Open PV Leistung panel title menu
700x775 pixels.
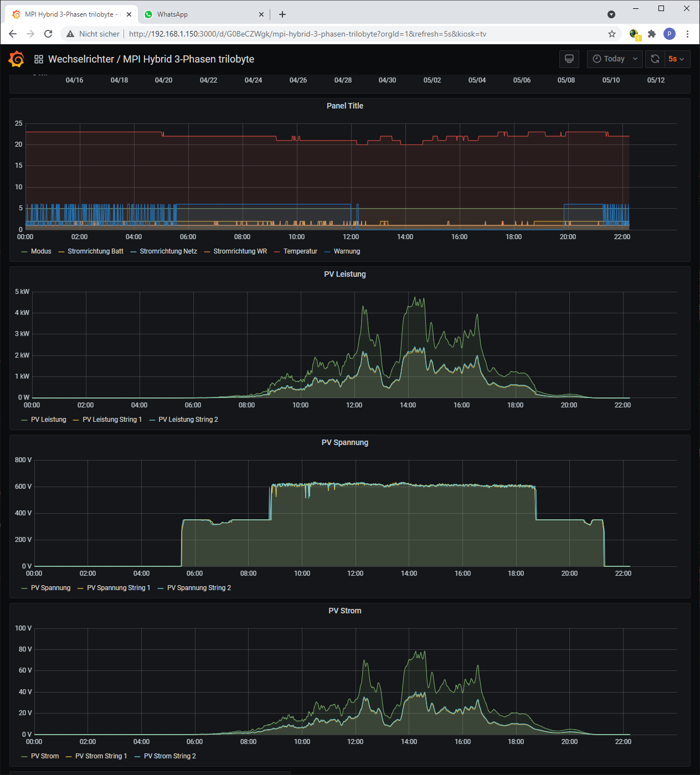pos(344,274)
